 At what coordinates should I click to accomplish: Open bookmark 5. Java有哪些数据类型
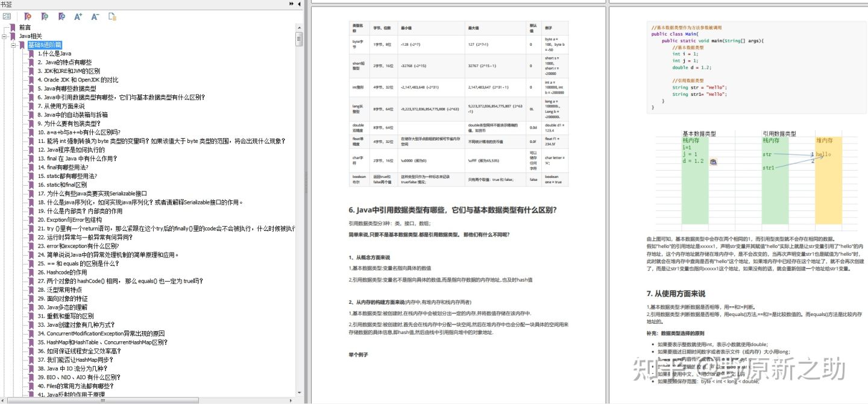(x=67, y=89)
